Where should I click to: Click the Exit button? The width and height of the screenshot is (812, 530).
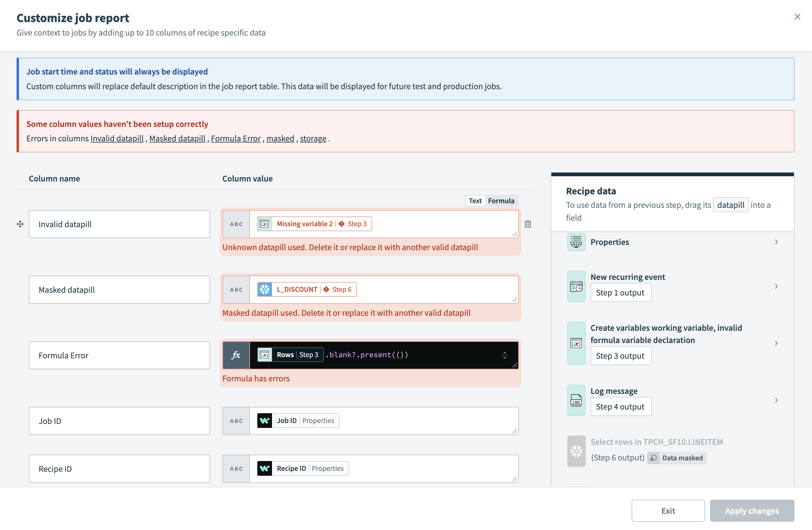pyautogui.click(x=668, y=510)
